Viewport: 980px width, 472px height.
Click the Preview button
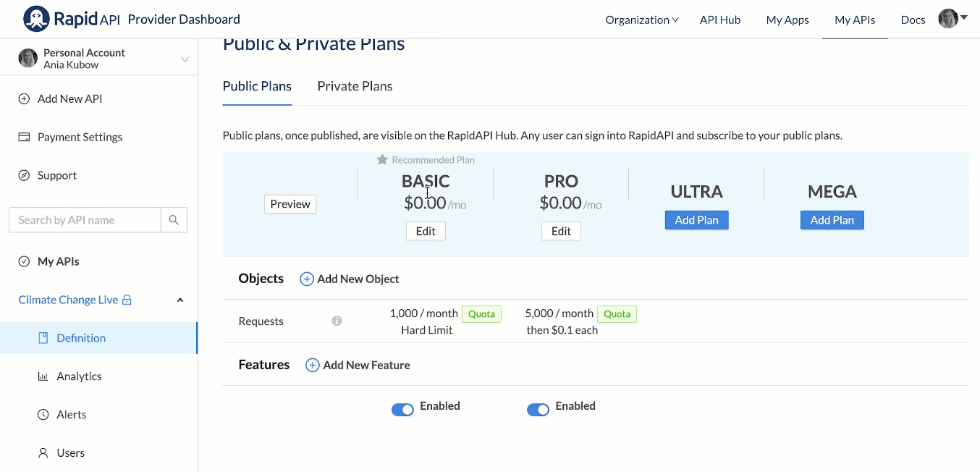click(x=290, y=204)
